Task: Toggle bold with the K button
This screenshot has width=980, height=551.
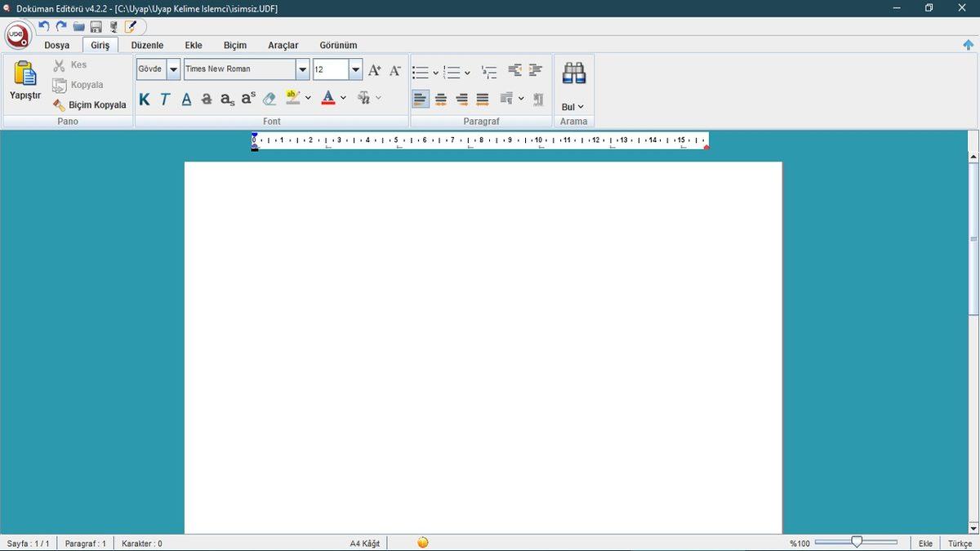Action: click(145, 99)
